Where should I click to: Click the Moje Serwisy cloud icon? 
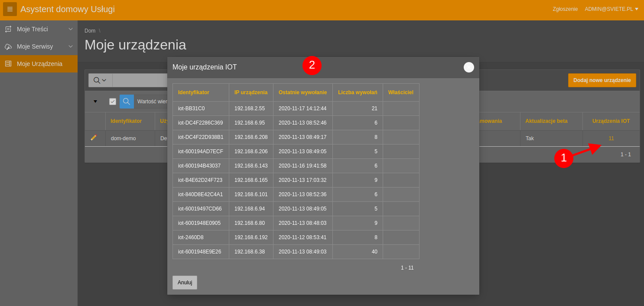click(8, 46)
